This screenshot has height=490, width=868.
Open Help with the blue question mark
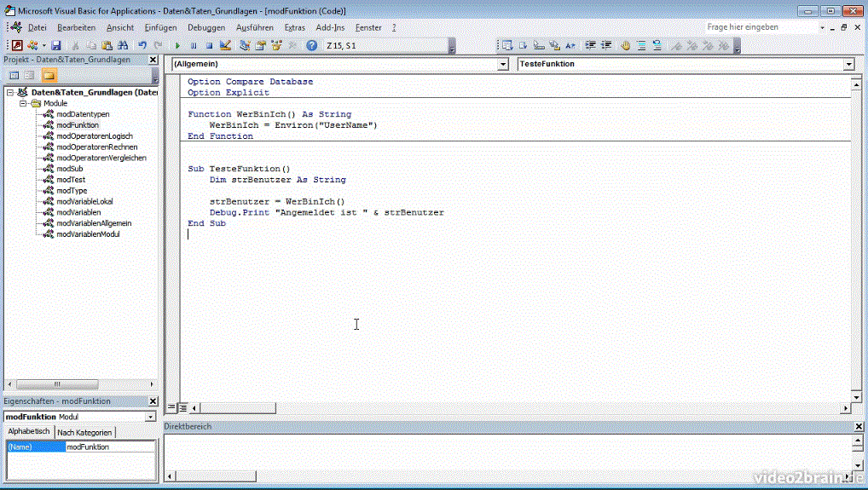point(312,45)
